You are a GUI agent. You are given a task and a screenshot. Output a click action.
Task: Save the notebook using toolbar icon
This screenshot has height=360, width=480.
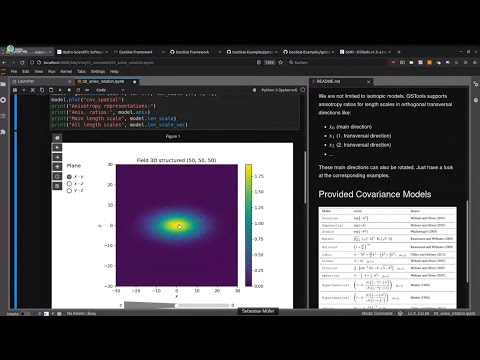pos(15,90)
